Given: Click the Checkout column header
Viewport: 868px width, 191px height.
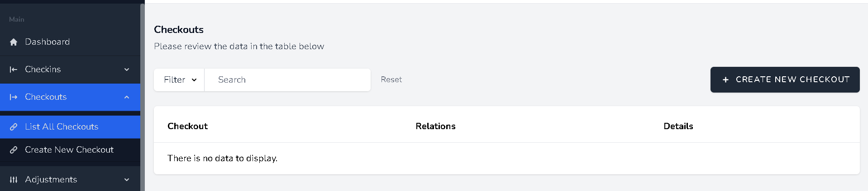Looking at the screenshot, I should pos(187,126).
